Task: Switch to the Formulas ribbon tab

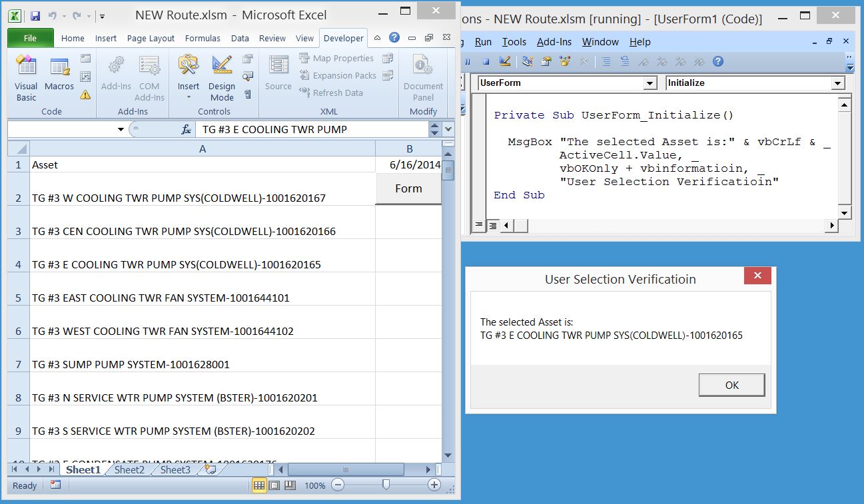Action: point(203,39)
